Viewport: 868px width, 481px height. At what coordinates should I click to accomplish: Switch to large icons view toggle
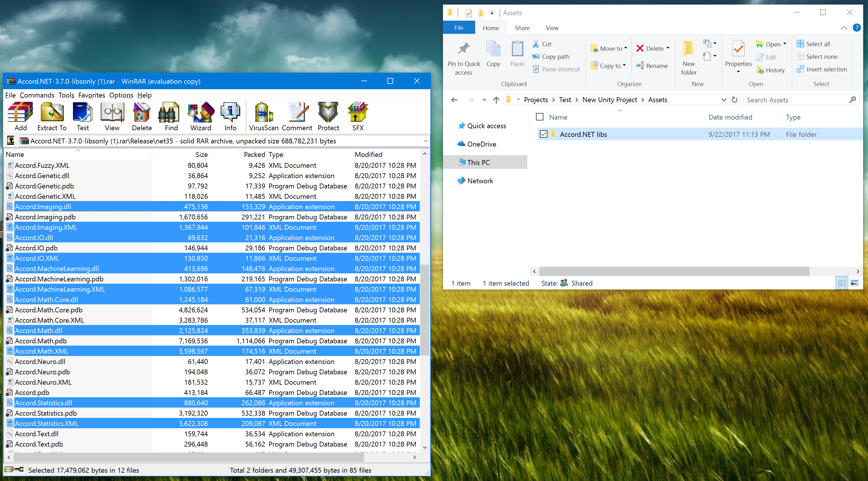[x=854, y=283]
